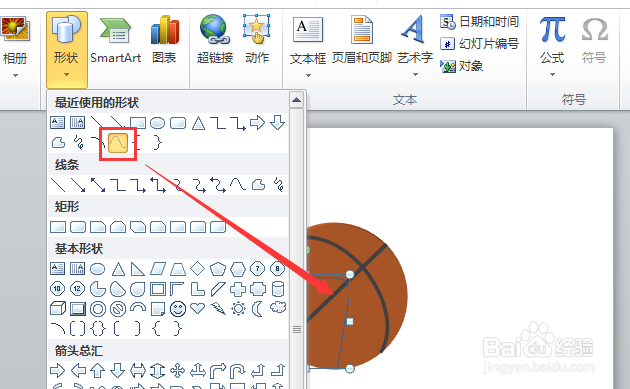
Task: Select right arrow in 最近使用的形状
Action: pos(258,122)
